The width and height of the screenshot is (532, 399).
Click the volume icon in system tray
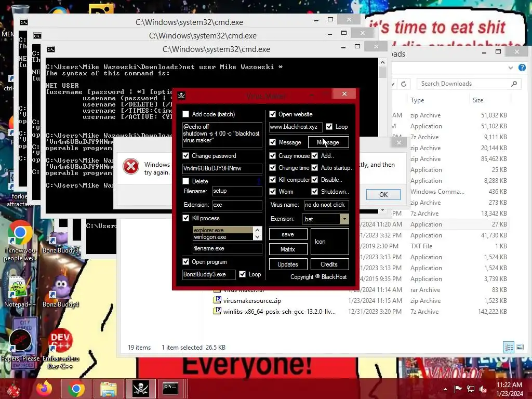[483, 389]
